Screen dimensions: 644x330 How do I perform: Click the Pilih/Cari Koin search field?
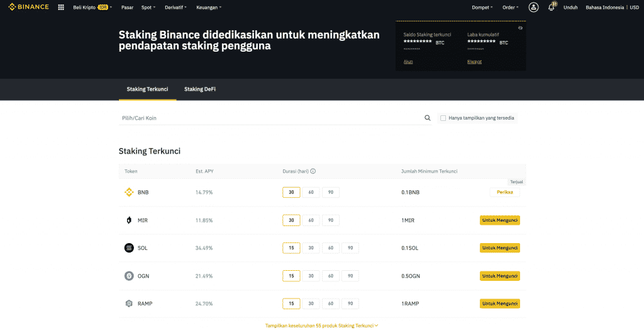click(x=270, y=118)
